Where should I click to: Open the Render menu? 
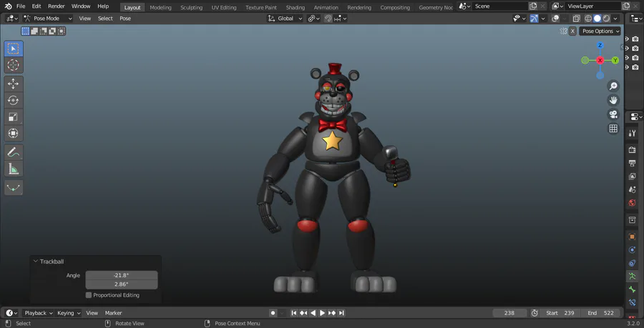pyautogui.click(x=57, y=6)
